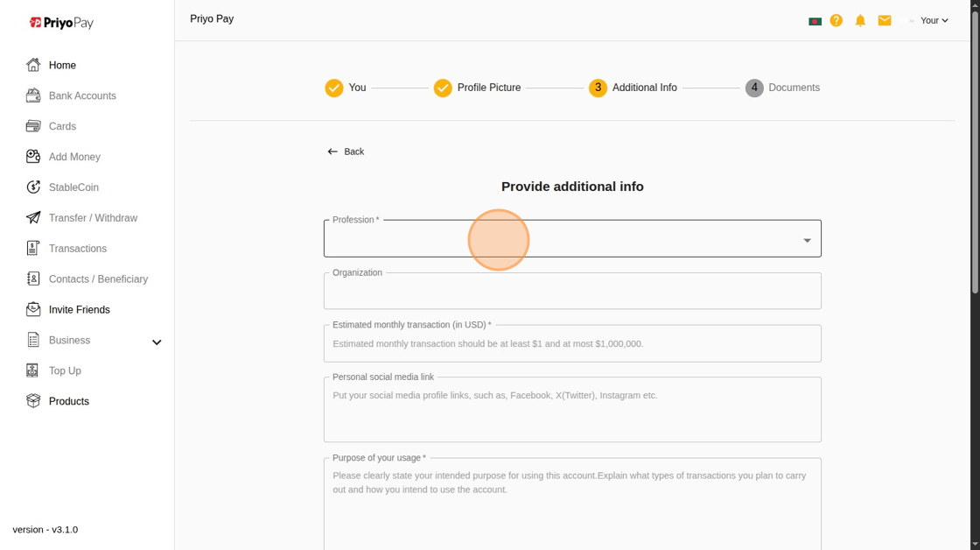Click the Organization text field
Image resolution: width=980 pixels, height=550 pixels.
(572, 293)
